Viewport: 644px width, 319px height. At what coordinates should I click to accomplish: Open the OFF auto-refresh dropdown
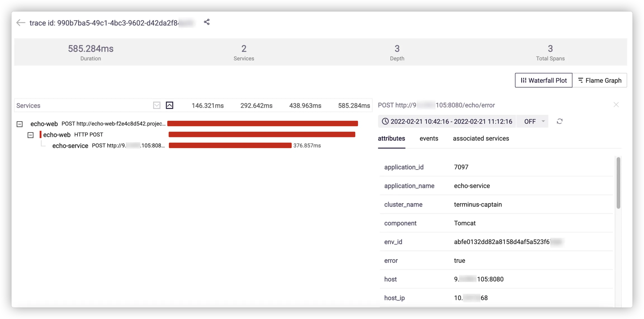tap(534, 121)
